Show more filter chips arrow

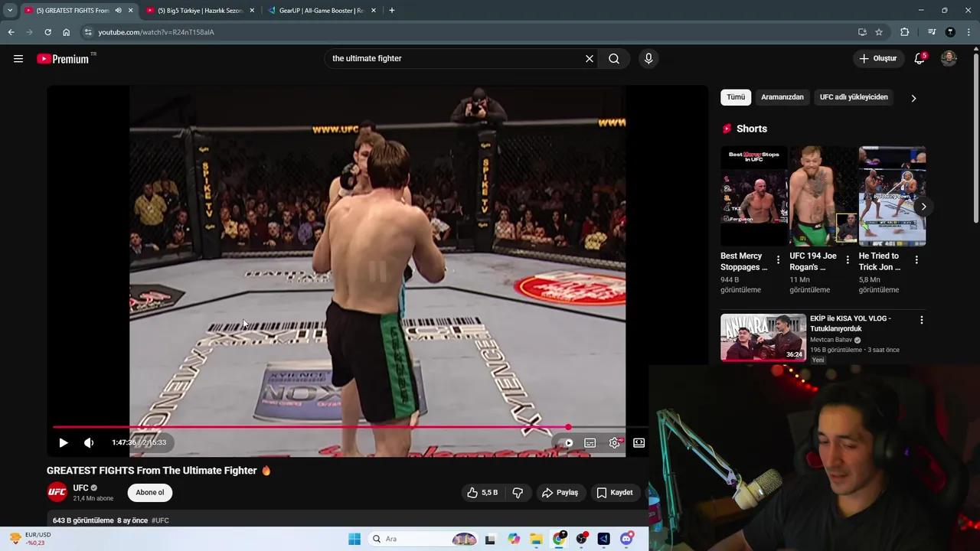click(913, 98)
